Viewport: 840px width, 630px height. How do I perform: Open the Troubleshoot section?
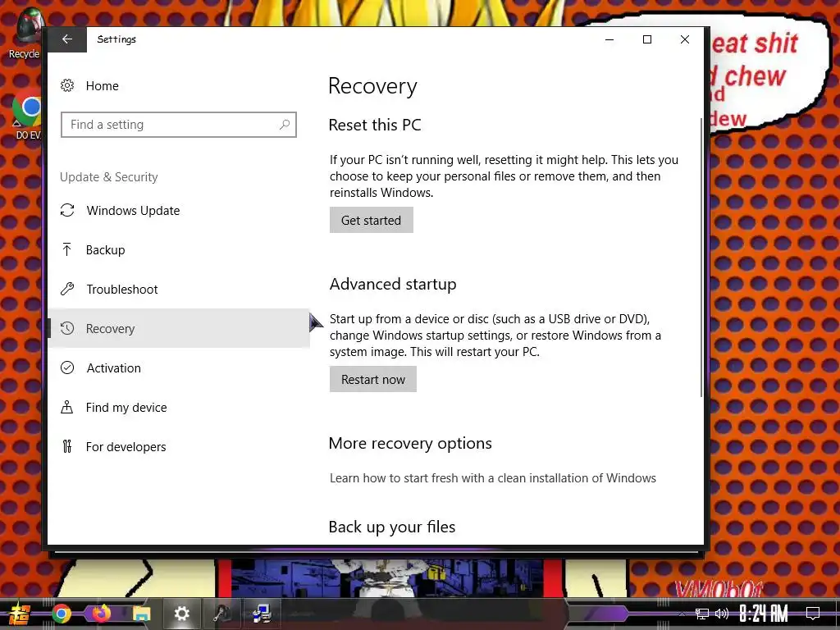(x=178, y=290)
